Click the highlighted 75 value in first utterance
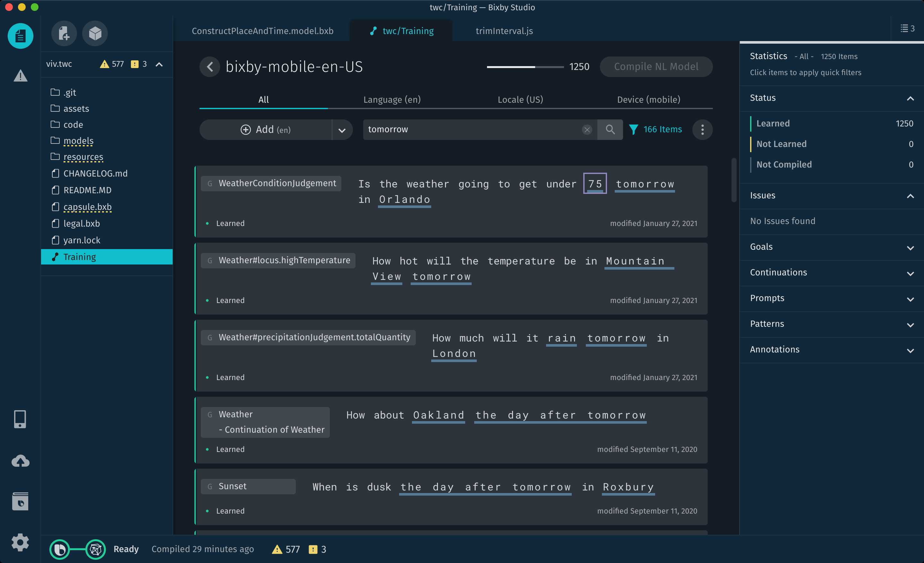This screenshot has width=924, height=563. click(x=595, y=183)
